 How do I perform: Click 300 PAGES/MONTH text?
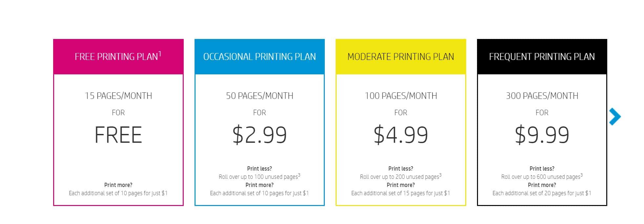pyautogui.click(x=542, y=96)
